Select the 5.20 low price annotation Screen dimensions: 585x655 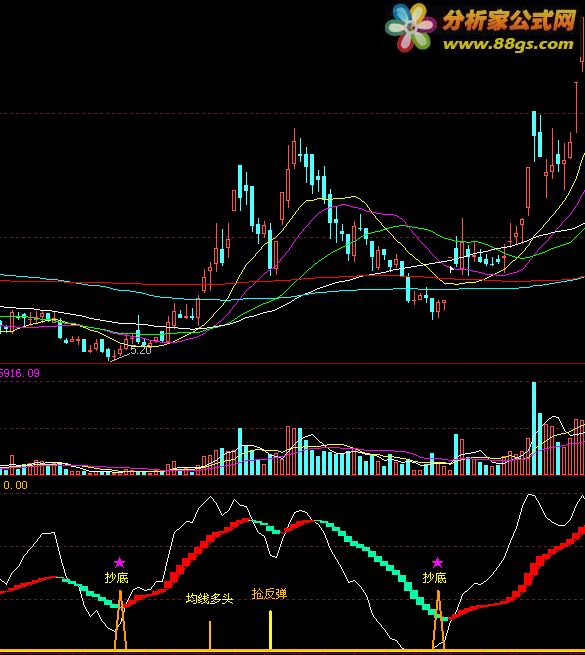click(x=141, y=350)
